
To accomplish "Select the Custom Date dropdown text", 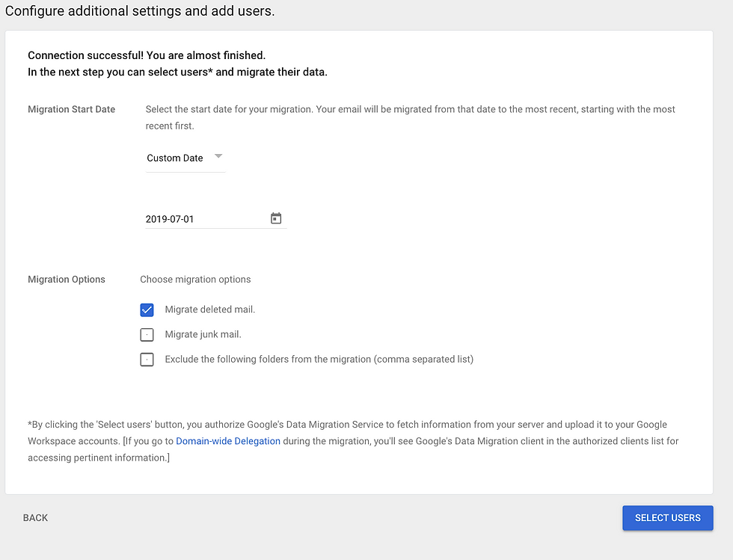I will pos(175,158).
